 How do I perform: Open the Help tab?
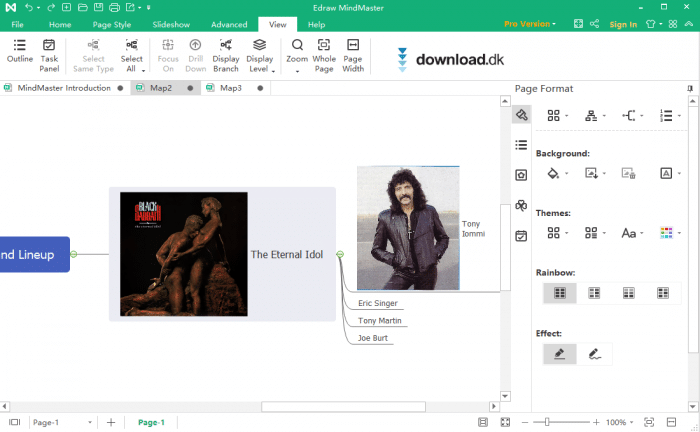[316, 25]
